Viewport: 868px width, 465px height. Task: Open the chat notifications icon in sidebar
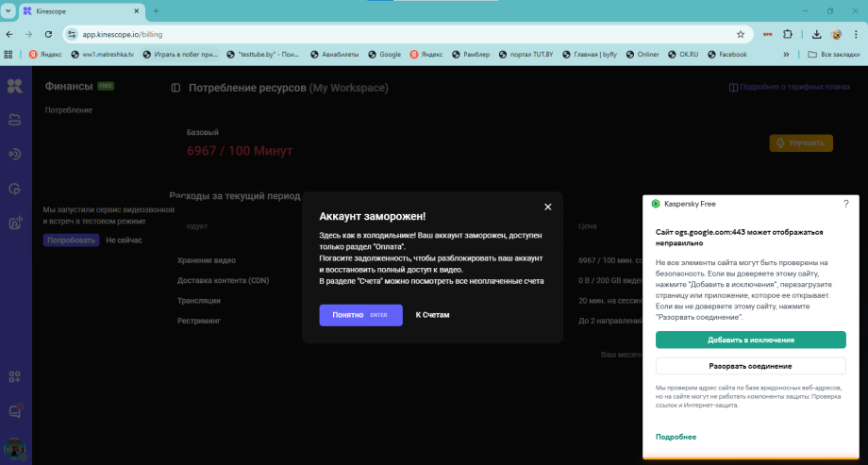coord(15,411)
